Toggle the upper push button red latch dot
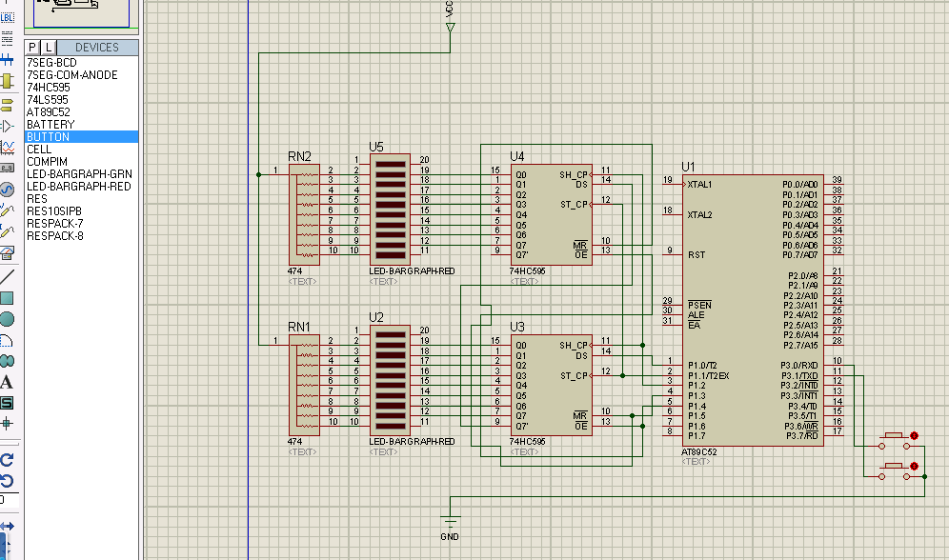Image resolution: width=949 pixels, height=560 pixels. pyautogui.click(x=914, y=435)
